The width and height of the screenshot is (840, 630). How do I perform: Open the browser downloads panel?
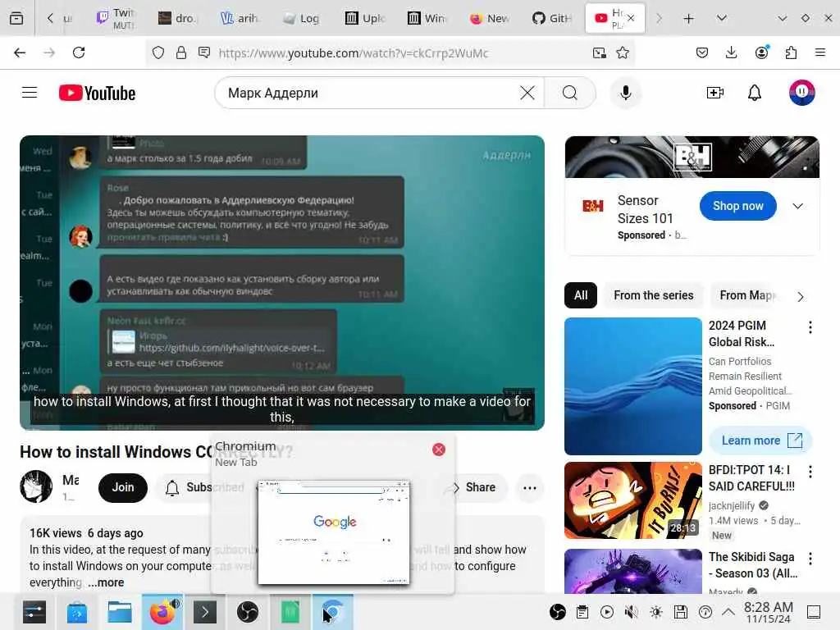click(731, 52)
